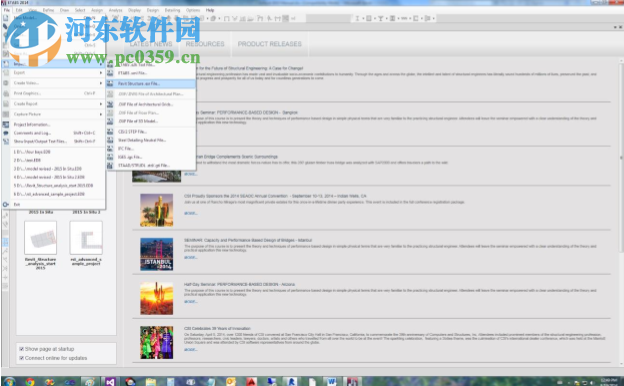Click the icon beside ETABS .xml File
The height and width of the screenshot is (386, 624).
[110, 73]
